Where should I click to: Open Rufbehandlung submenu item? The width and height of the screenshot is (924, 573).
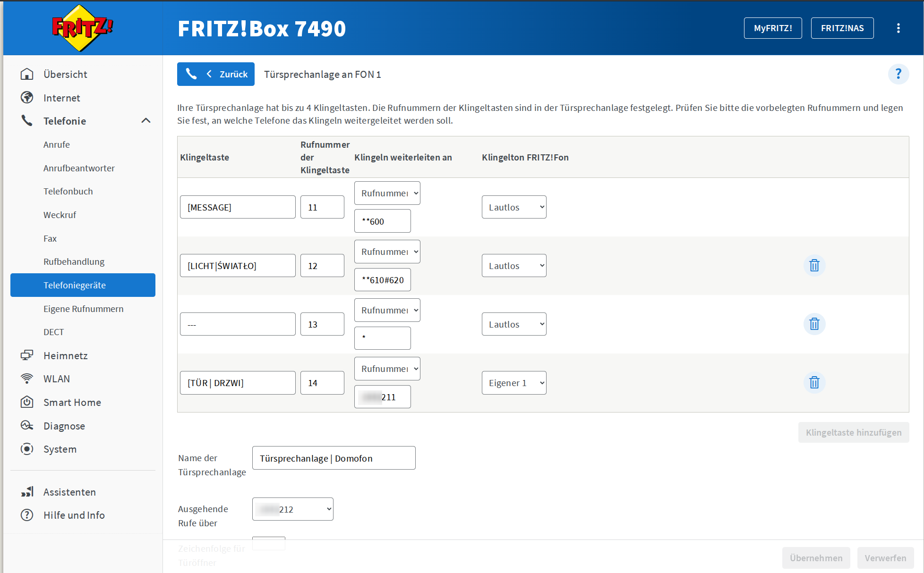tap(74, 261)
